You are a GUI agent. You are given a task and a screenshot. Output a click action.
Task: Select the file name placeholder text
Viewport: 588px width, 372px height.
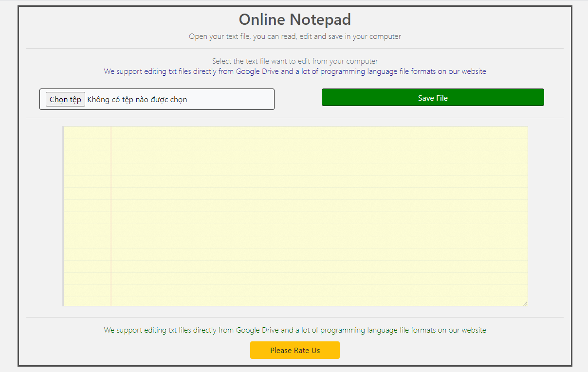click(137, 99)
